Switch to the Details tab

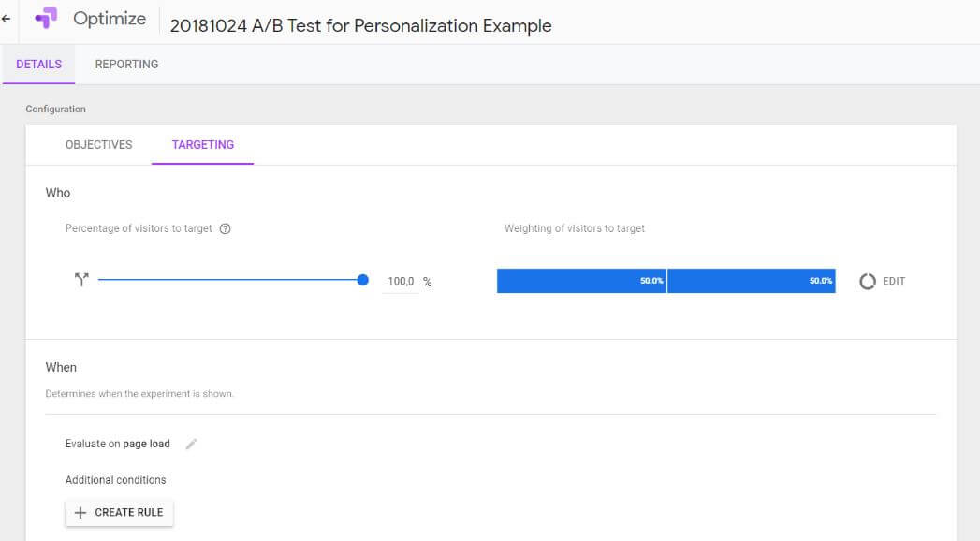click(x=39, y=65)
